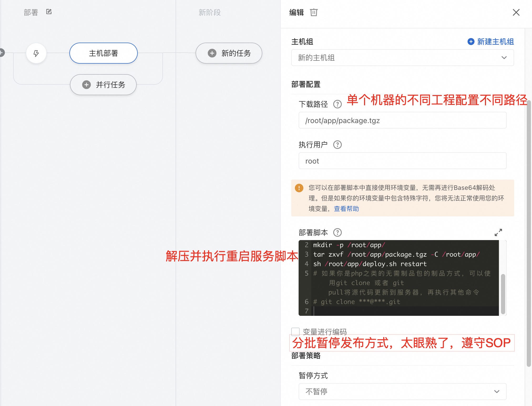532x406 pixels.
Task: Open the 主机组 dropdown
Action: (402, 58)
